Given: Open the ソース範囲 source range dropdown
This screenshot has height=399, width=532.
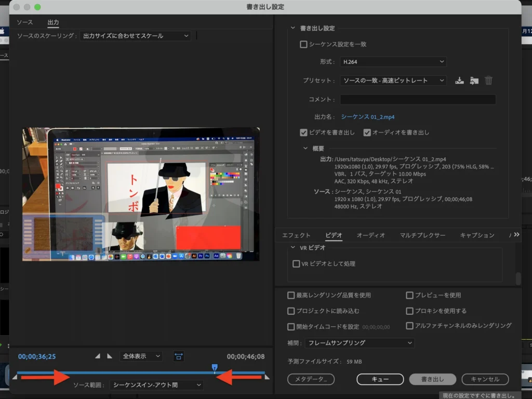Looking at the screenshot, I should tap(157, 385).
